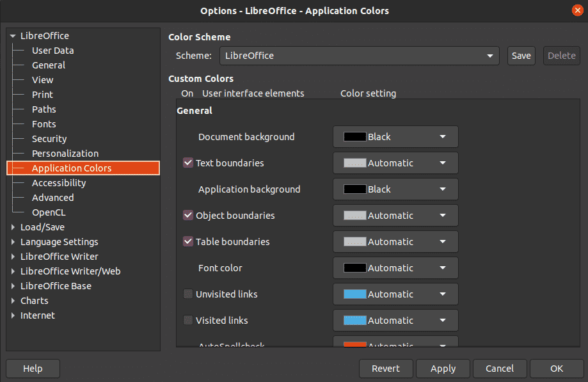Open Application background color dropdown

(395, 189)
